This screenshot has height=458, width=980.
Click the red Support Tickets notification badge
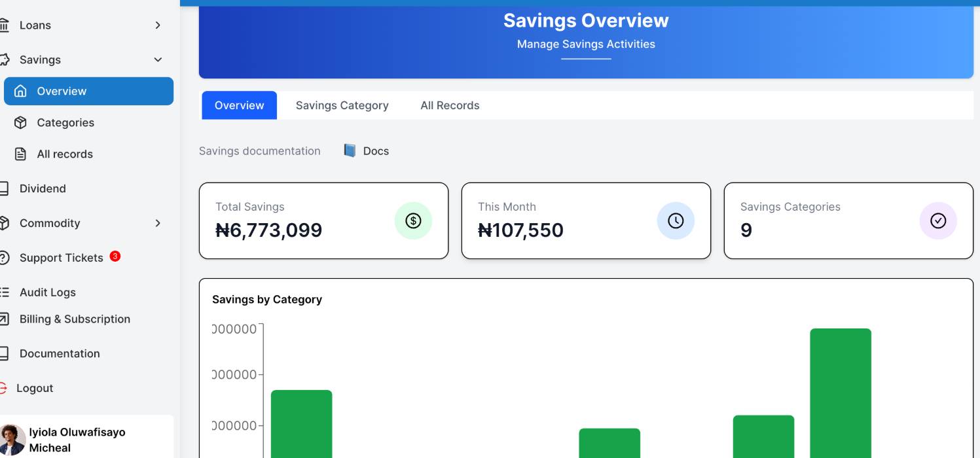115,256
